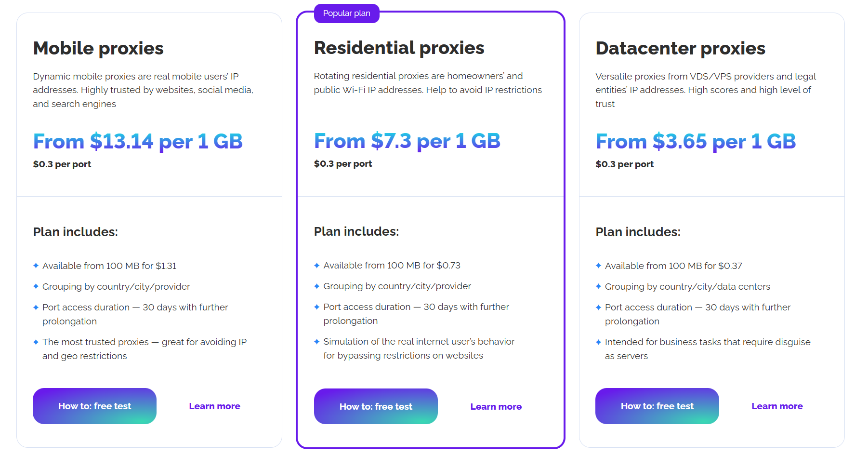The image size is (868, 455).
Task: Click the 'Mobile proxies' title
Action: [98, 48]
